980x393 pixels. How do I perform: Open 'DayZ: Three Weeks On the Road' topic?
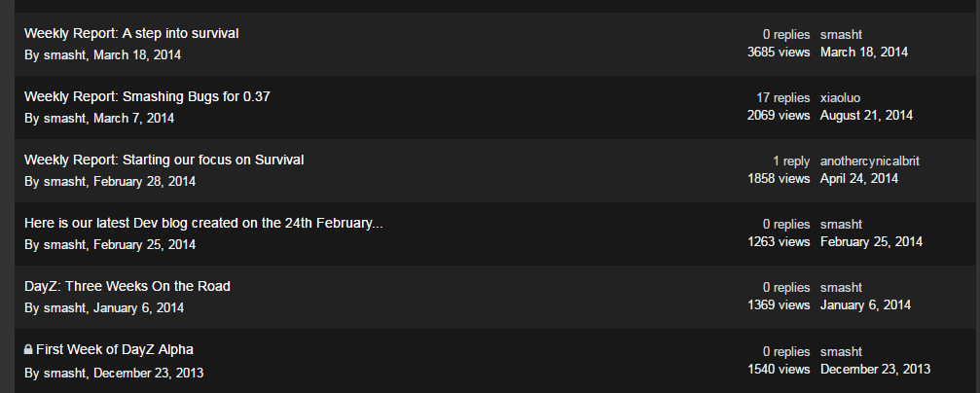[x=127, y=286]
